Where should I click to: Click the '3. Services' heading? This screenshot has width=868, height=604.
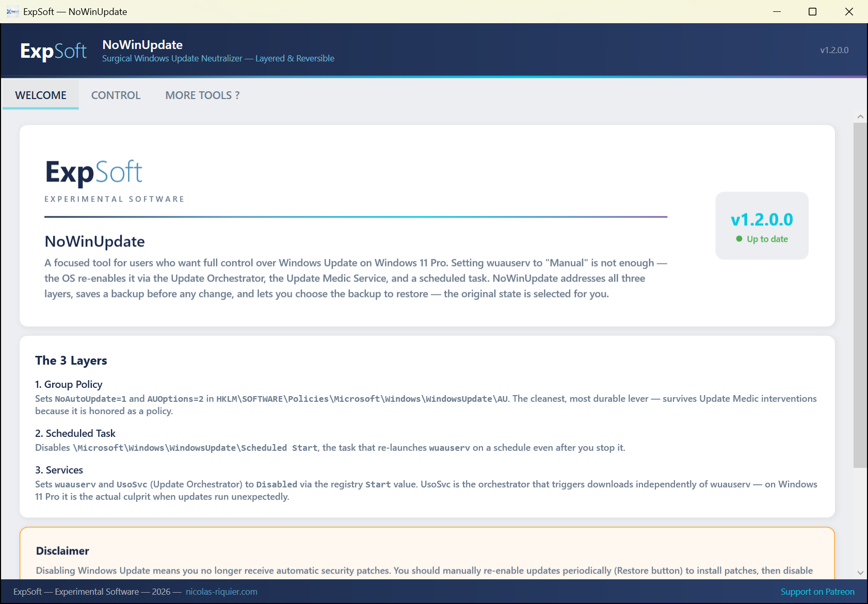[x=59, y=470]
